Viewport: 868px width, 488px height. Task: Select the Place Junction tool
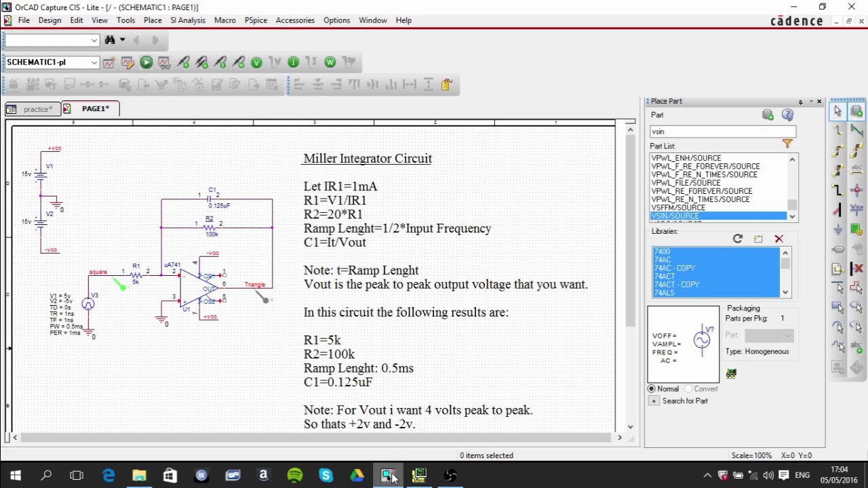856,190
